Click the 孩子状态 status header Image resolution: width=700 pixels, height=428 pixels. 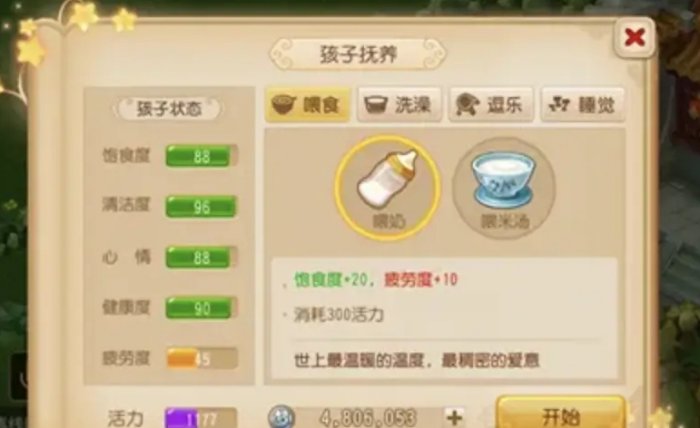point(169,108)
